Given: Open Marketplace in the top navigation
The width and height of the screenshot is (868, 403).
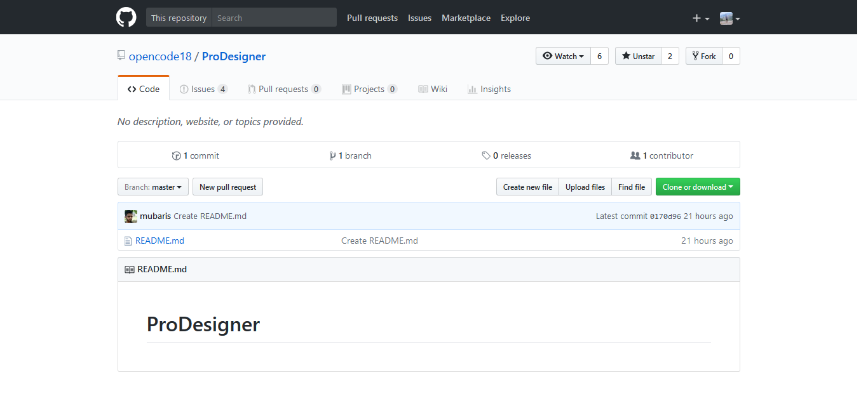Looking at the screenshot, I should pyautogui.click(x=466, y=18).
